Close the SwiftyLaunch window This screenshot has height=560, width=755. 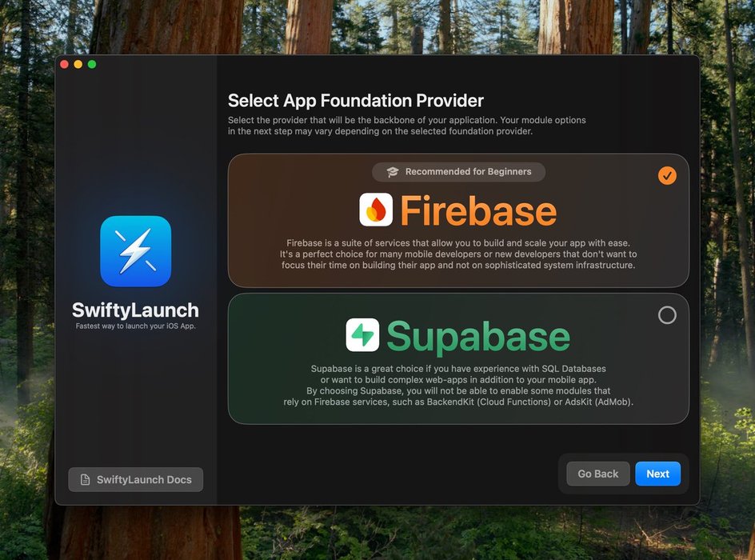point(64,65)
